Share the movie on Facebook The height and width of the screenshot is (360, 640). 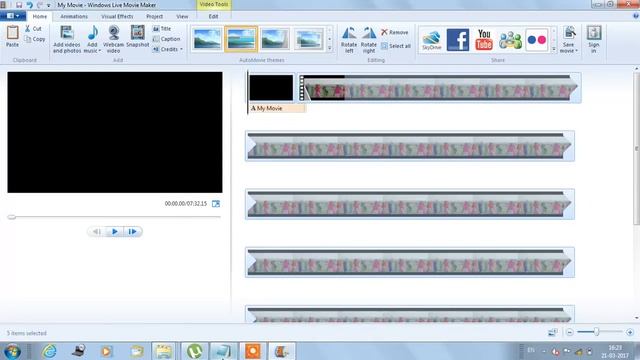[458, 40]
